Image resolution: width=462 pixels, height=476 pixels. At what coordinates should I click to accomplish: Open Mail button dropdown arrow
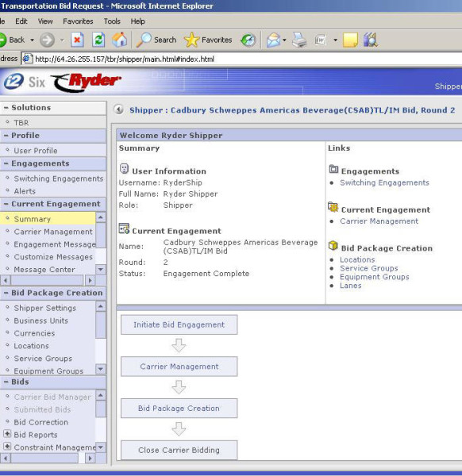coord(284,40)
